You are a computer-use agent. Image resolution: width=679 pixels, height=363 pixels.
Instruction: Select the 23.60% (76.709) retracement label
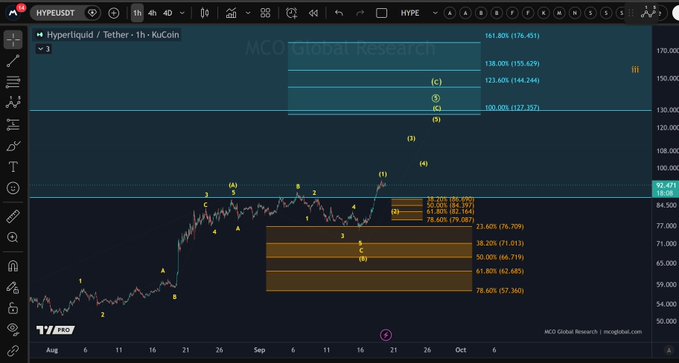pos(500,227)
